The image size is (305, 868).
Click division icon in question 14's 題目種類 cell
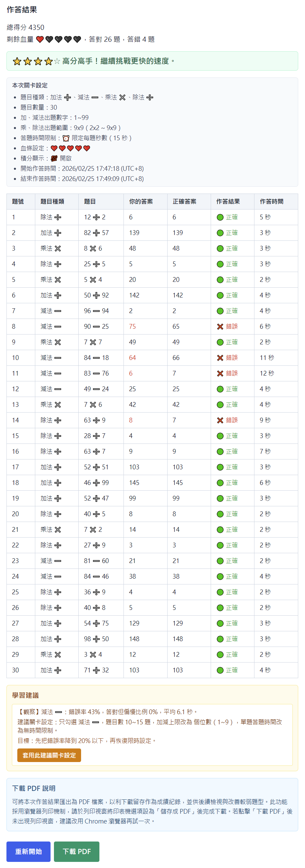(x=58, y=420)
